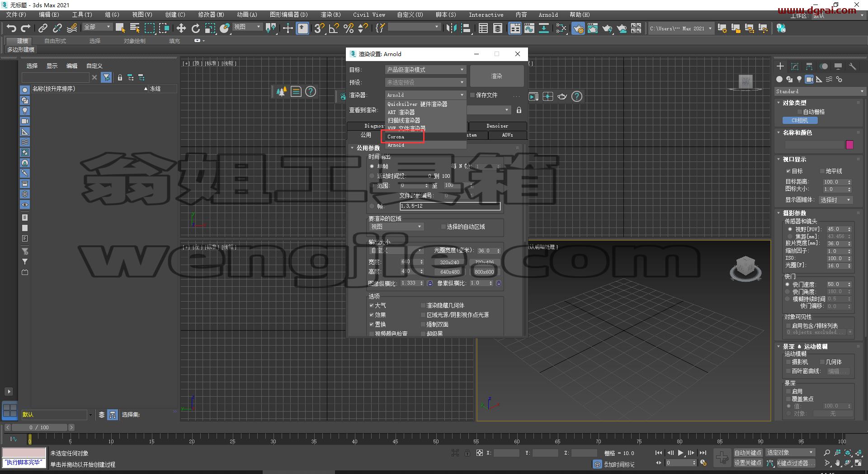Click the CR相机 object type button
868x474 pixels.
800,121
